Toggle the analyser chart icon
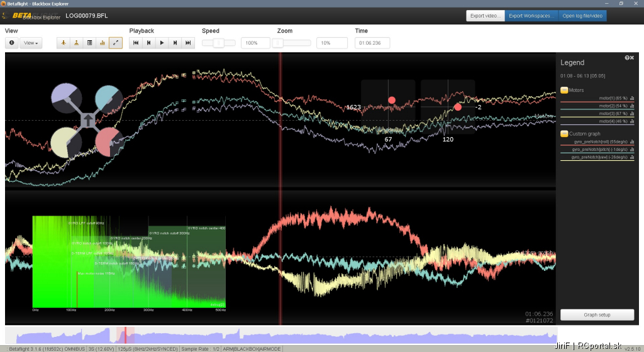Image resolution: width=644 pixels, height=352 pixels. [103, 43]
